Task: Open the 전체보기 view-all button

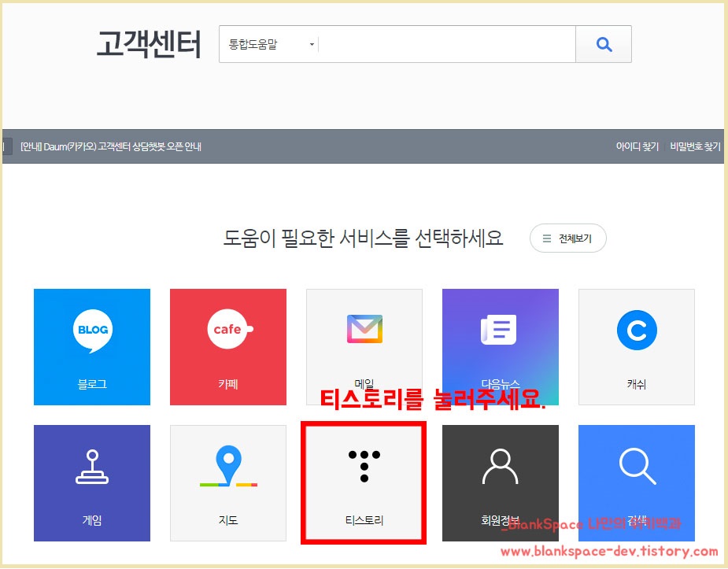Action: pos(567,238)
